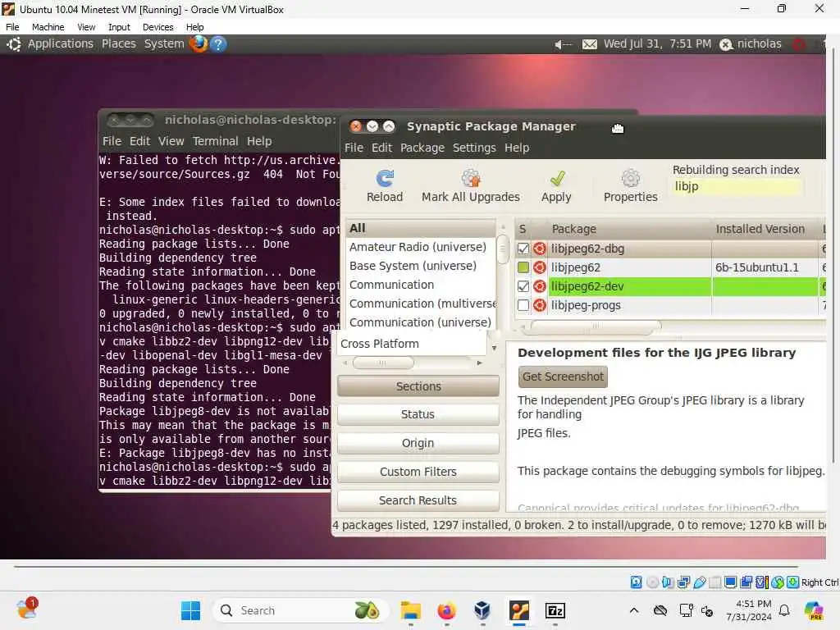Screen dimensions: 840x630
Task: Open the System menu in Ubuntu panel
Action: pos(164,44)
